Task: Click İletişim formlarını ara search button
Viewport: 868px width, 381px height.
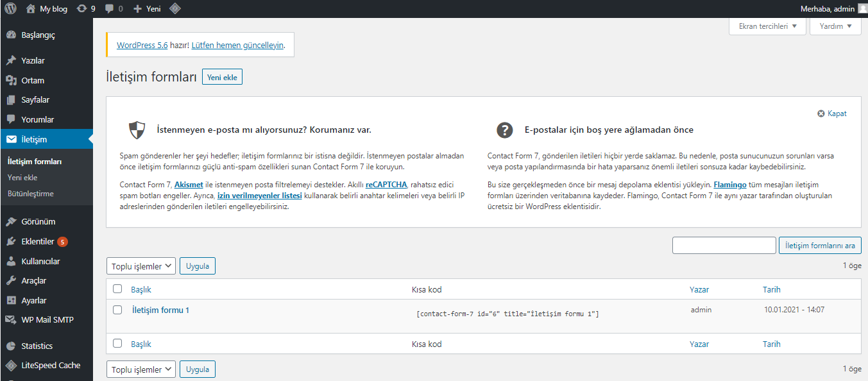Action: click(820, 246)
